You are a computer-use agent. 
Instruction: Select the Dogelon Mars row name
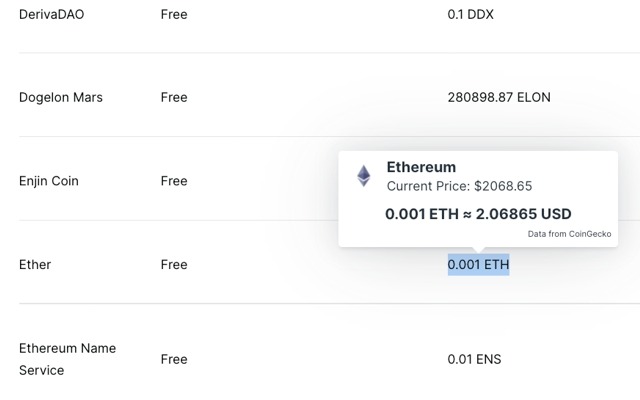pyautogui.click(x=61, y=97)
